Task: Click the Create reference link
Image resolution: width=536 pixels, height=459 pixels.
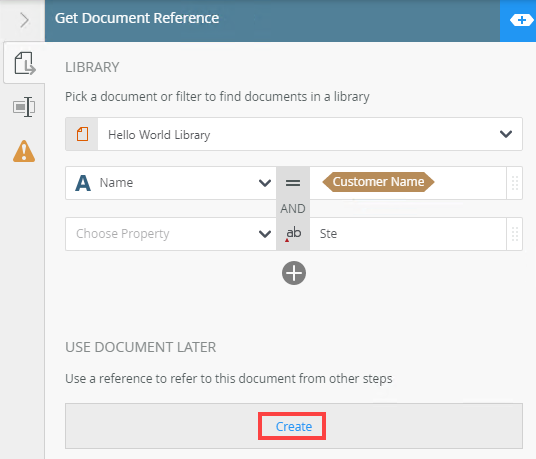Action: tap(294, 426)
